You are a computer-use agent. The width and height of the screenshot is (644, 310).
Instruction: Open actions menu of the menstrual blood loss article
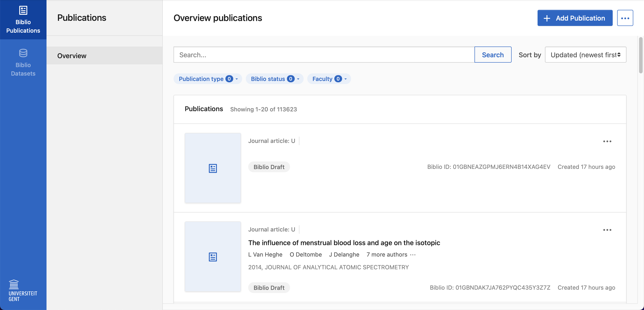tap(607, 230)
